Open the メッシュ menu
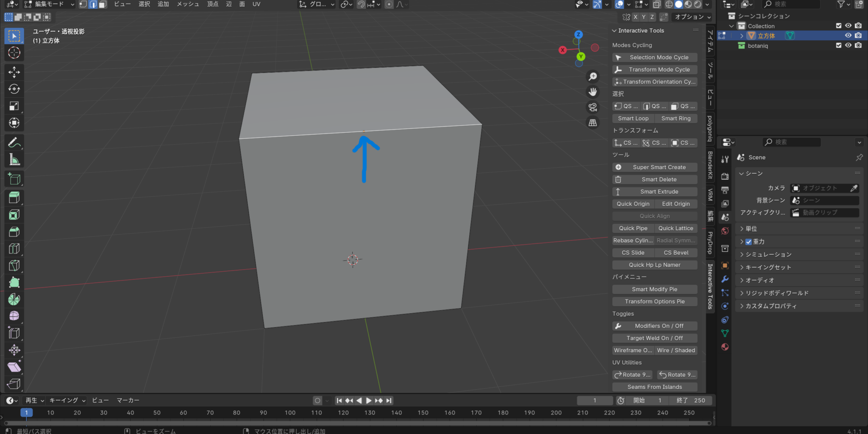The width and height of the screenshot is (868, 434). 188,4
